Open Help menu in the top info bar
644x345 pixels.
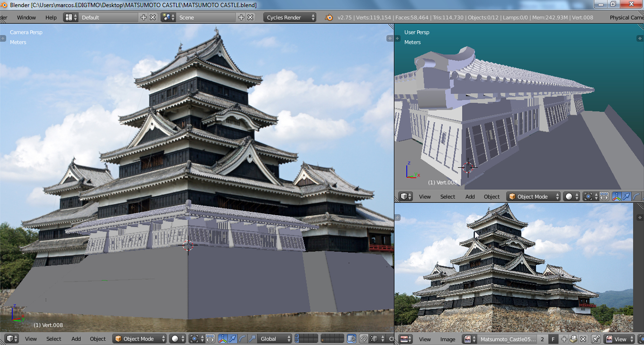tap(51, 18)
